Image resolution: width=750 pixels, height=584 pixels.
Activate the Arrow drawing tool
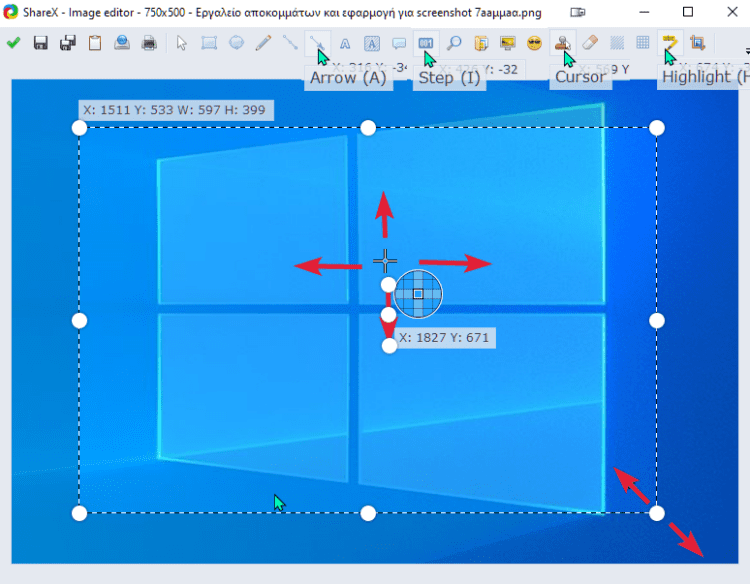coord(317,43)
